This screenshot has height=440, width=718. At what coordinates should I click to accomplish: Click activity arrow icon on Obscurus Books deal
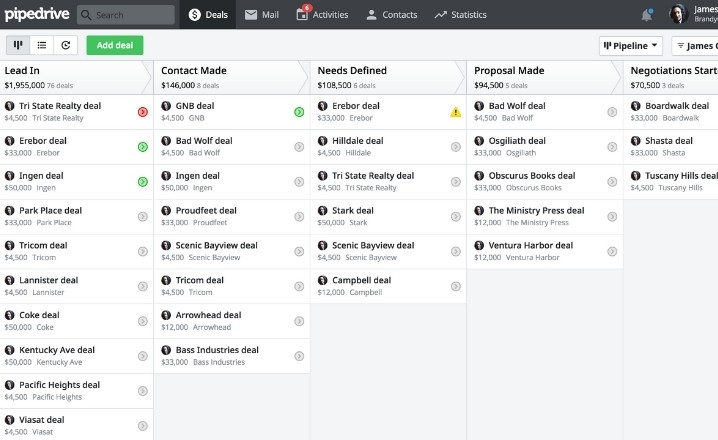pos(612,182)
